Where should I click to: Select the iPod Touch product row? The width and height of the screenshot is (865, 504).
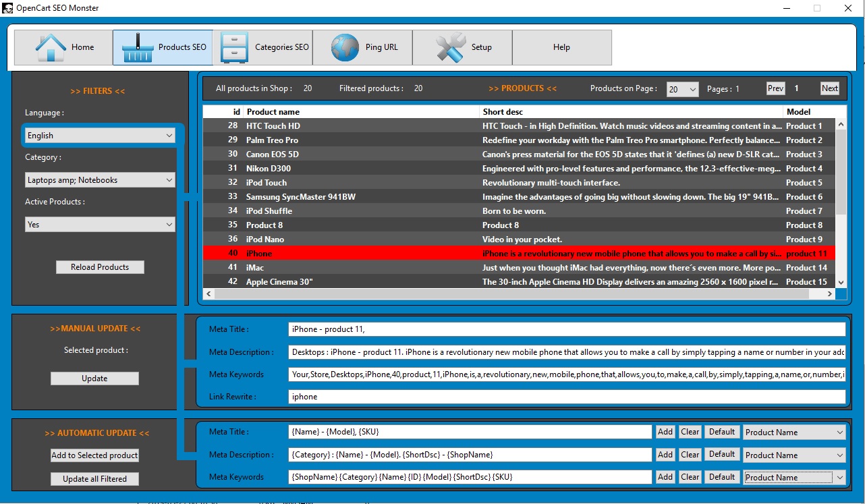coord(519,183)
